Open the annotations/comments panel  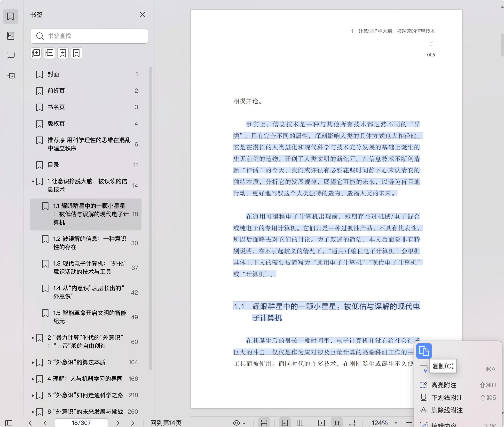point(11,55)
